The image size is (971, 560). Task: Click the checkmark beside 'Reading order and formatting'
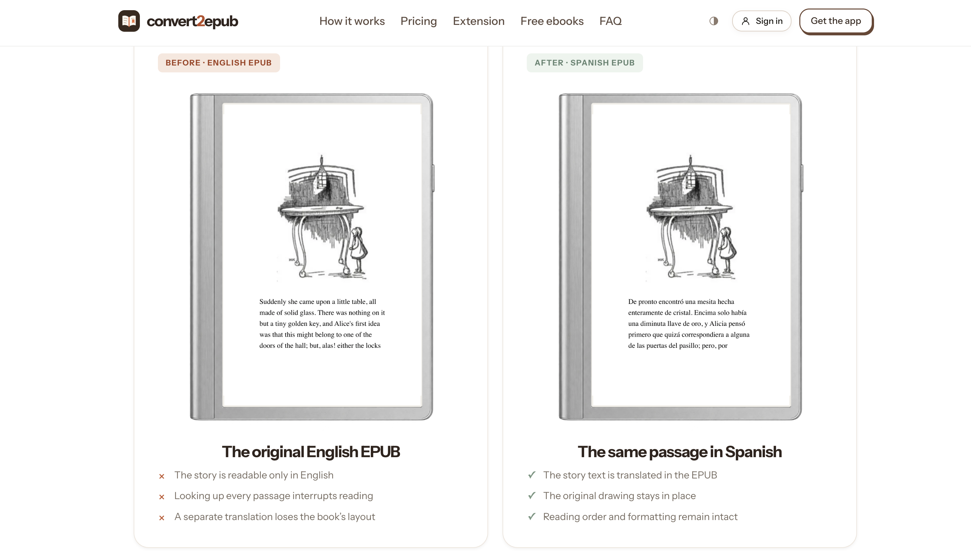coord(532,516)
